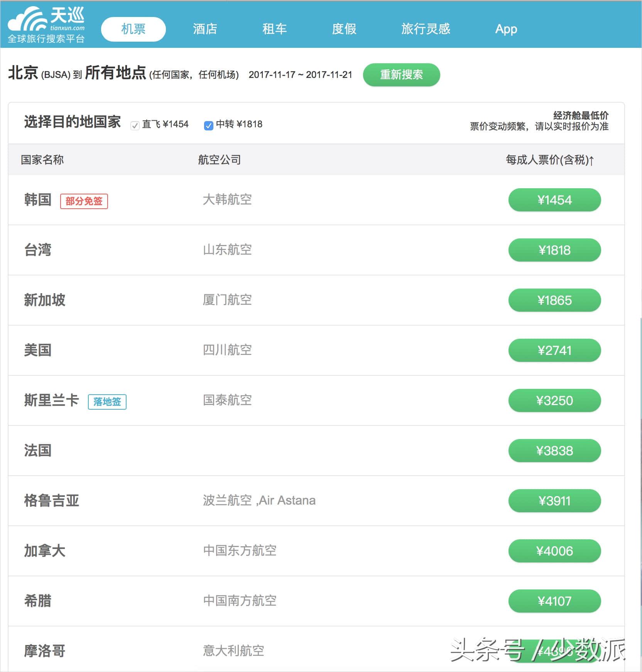642x672 pixels.
Task: Select the ¥1454 price for 韩国
Action: point(554,200)
